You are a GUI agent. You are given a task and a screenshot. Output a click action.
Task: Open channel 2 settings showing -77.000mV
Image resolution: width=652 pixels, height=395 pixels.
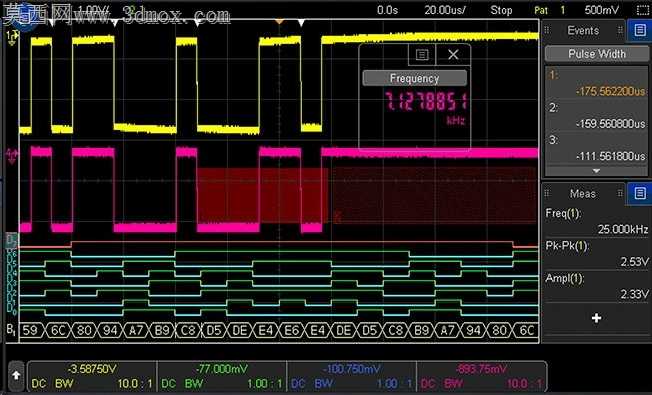(222, 376)
